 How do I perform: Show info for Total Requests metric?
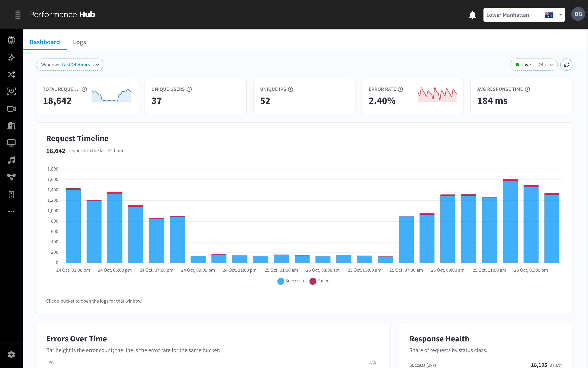84,89
